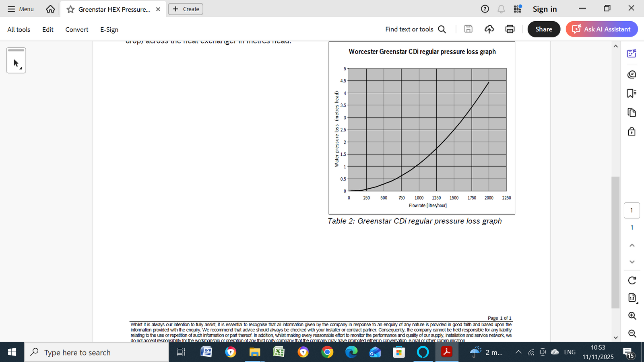
Task: Zoom in using the magnifier plus icon
Action: (632, 316)
